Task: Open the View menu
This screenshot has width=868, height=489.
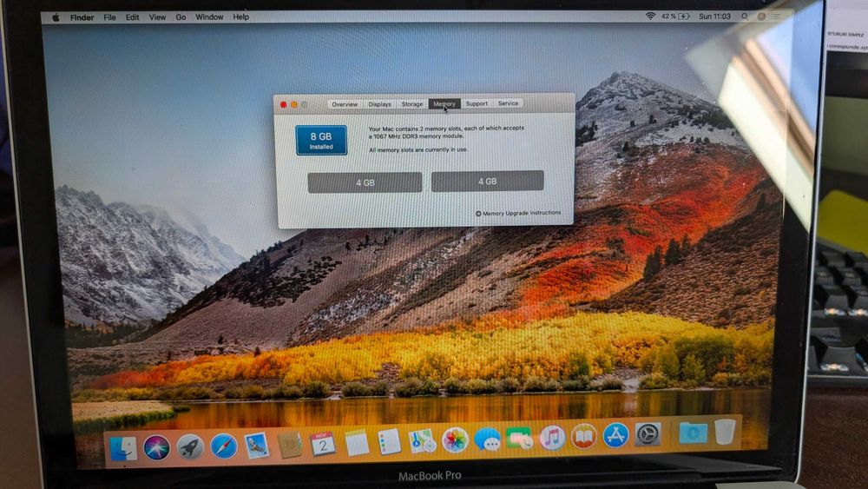Action: [x=157, y=17]
